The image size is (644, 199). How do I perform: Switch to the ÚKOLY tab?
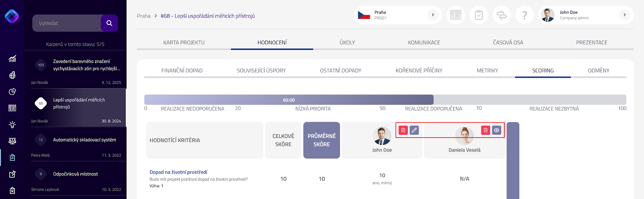coord(347,43)
